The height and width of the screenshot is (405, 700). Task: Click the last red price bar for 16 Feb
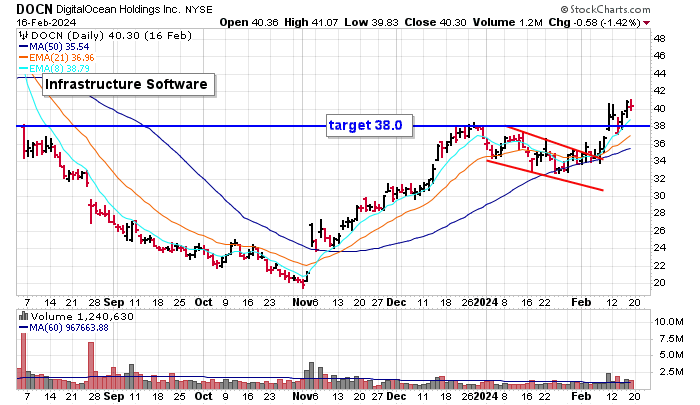[631, 106]
